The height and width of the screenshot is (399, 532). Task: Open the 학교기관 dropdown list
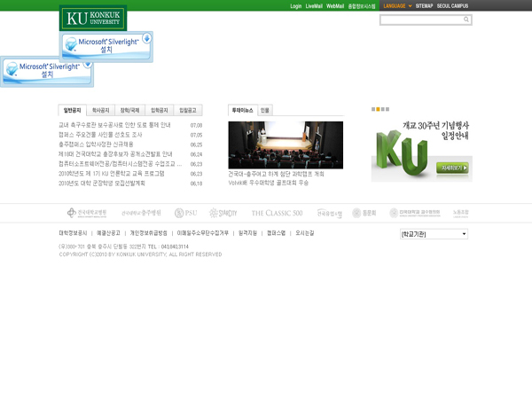433,234
